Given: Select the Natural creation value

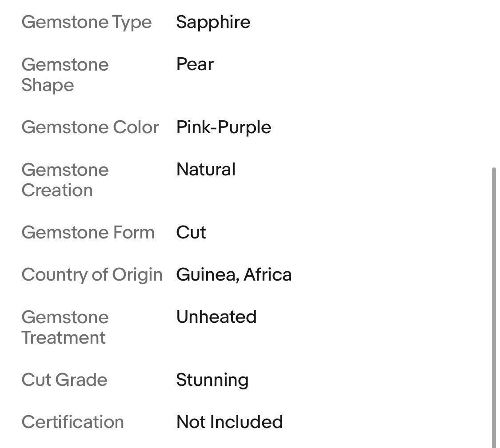Looking at the screenshot, I should tap(206, 169).
